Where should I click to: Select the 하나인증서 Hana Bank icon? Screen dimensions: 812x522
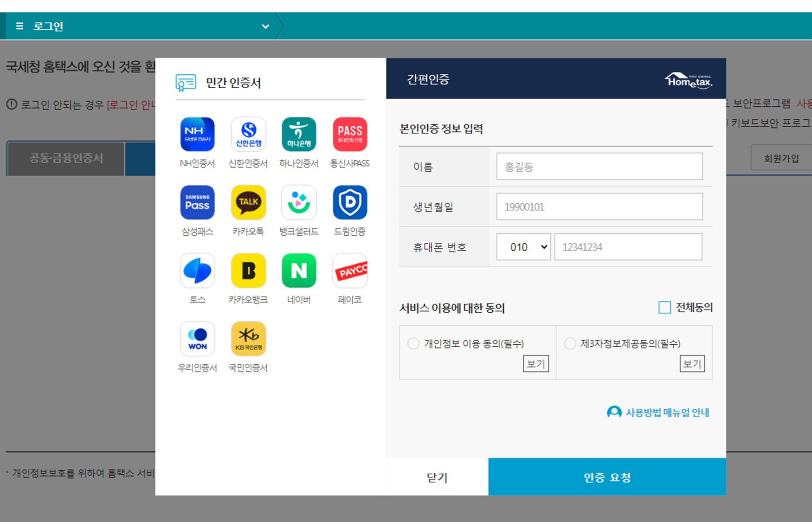[x=299, y=135]
